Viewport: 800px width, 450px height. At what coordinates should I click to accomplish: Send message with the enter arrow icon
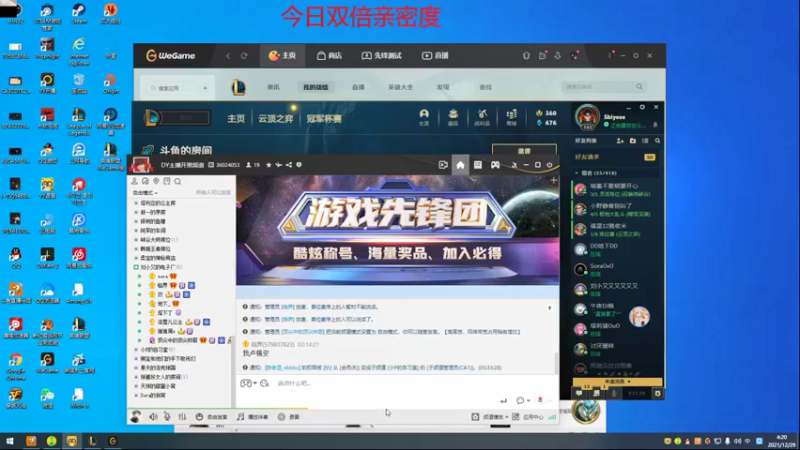point(504,401)
